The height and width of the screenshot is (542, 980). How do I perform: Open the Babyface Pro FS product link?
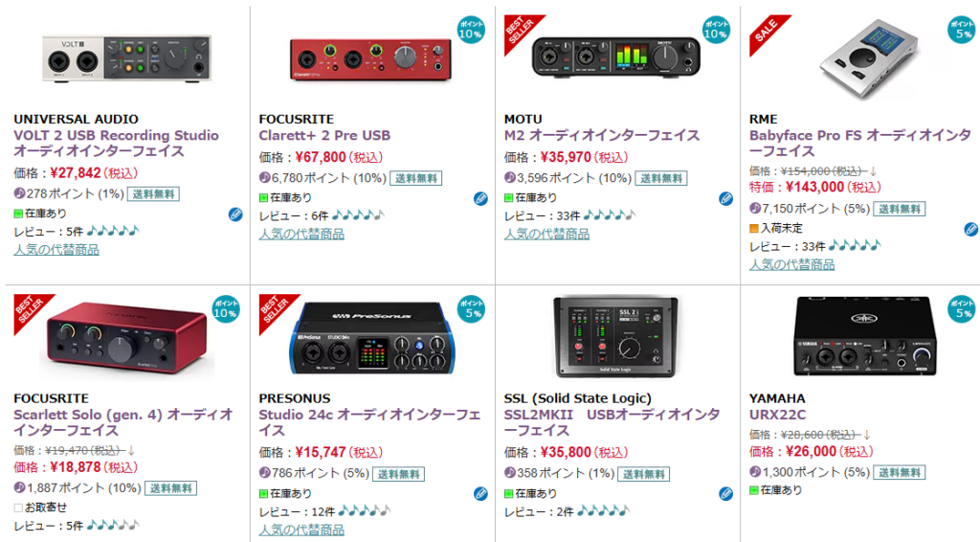pos(859,143)
